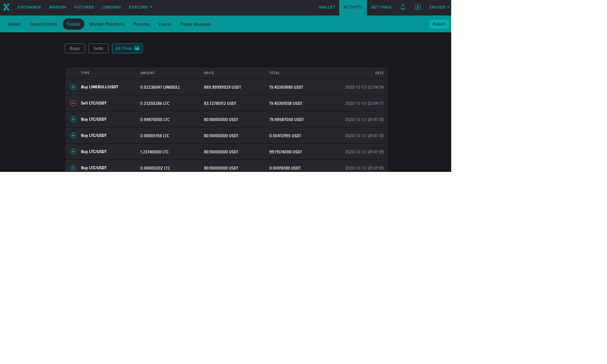Go to MARGIN in top navigation

point(58,7)
